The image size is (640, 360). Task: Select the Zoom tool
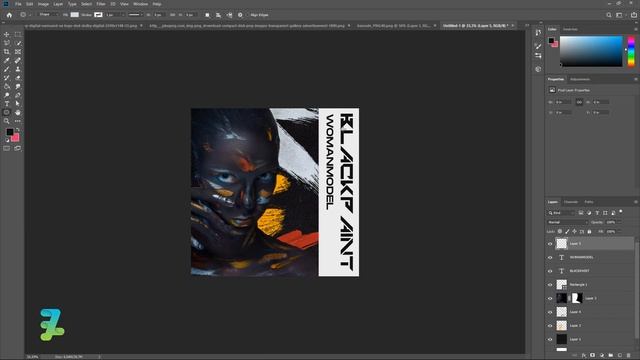(7, 121)
